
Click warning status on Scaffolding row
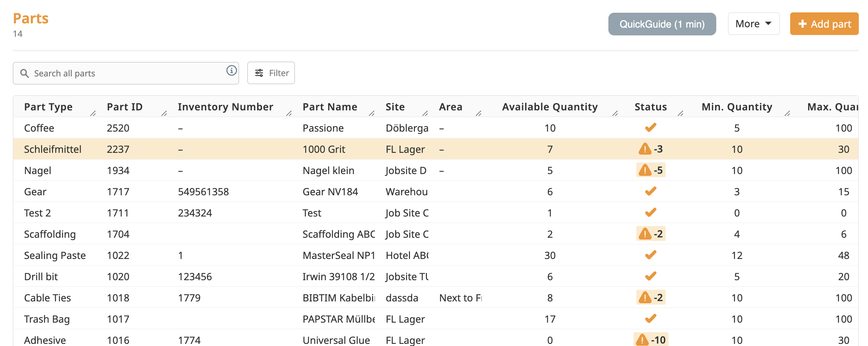650,234
